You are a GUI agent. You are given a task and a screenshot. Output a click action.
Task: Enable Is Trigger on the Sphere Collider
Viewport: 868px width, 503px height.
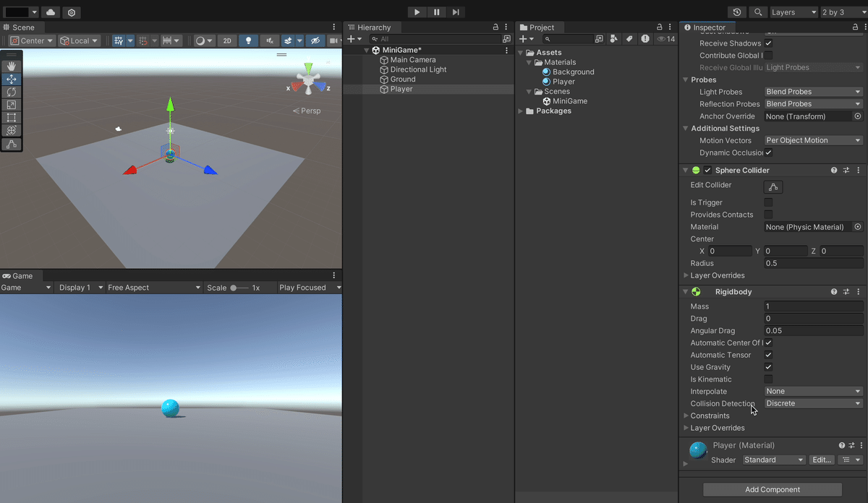pyautogui.click(x=768, y=202)
